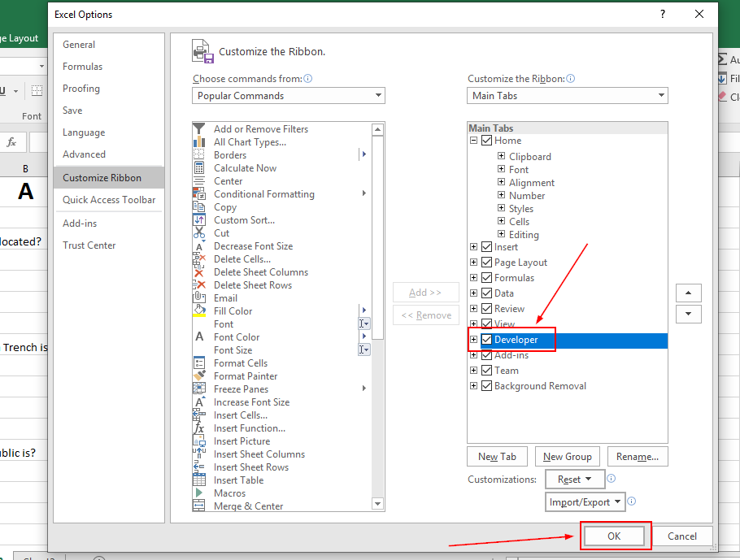The width and height of the screenshot is (740, 560).
Task: Open the Quick Access Toolbar category
Action: tap(108, 200)
